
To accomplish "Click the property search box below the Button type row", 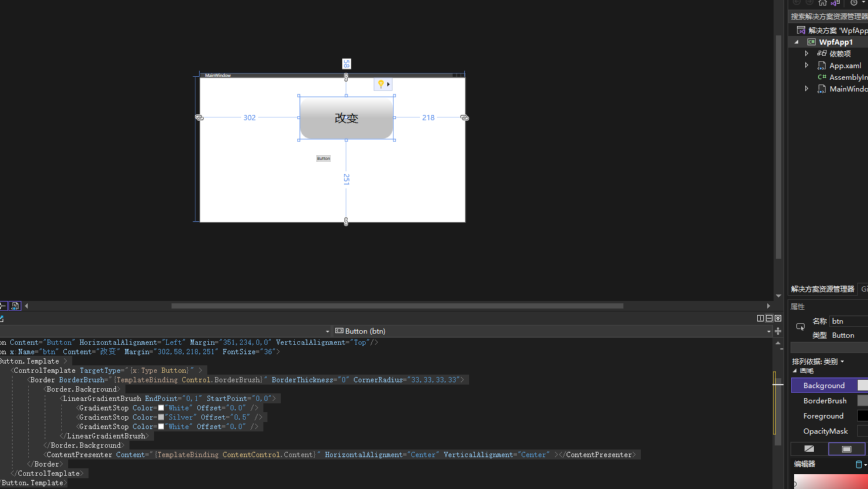I will pyautogui.click(x=829, y=348).
